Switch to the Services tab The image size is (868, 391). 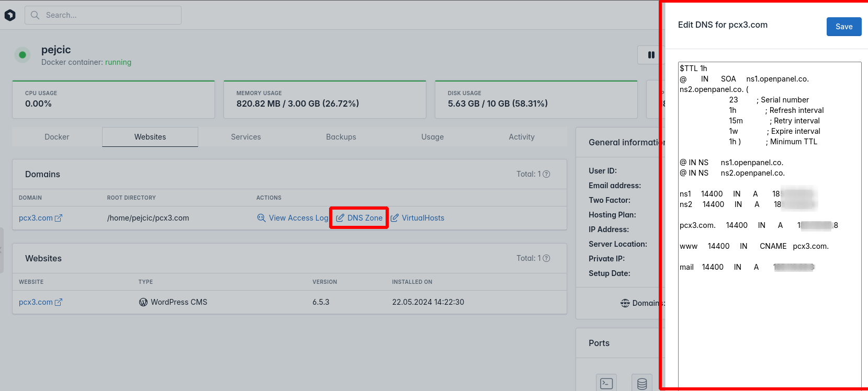pos(246,137)
